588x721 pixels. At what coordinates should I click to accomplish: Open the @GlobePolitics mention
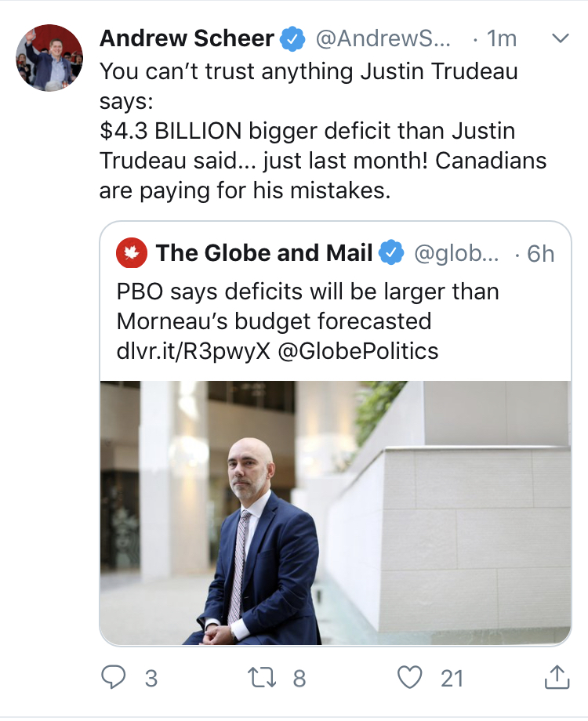point(358,350)
